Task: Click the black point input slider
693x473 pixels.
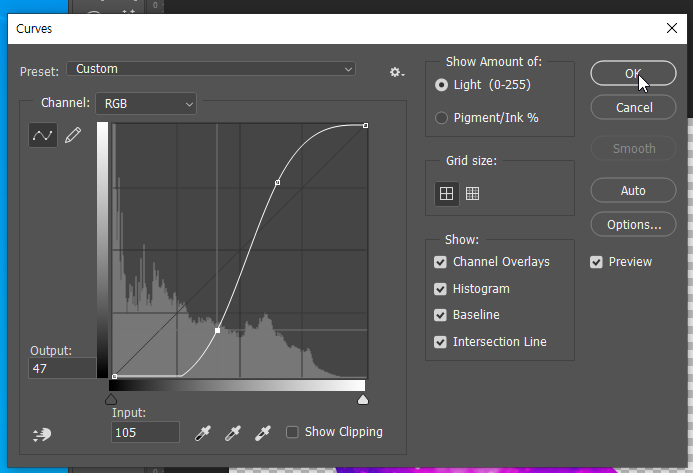Action: [111, 400]
